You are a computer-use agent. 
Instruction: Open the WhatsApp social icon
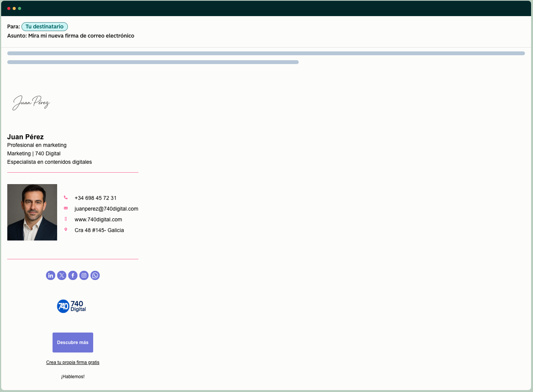(x=95, y=275)
